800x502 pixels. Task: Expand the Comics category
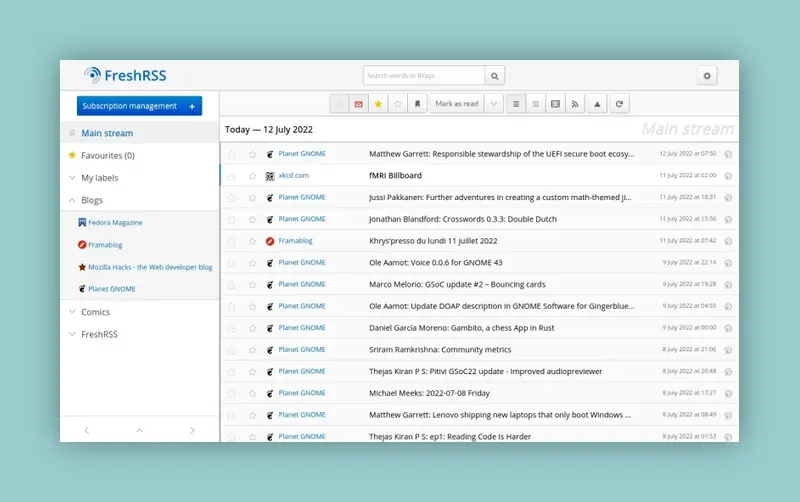pyautogui.click(x=72, y=312)
